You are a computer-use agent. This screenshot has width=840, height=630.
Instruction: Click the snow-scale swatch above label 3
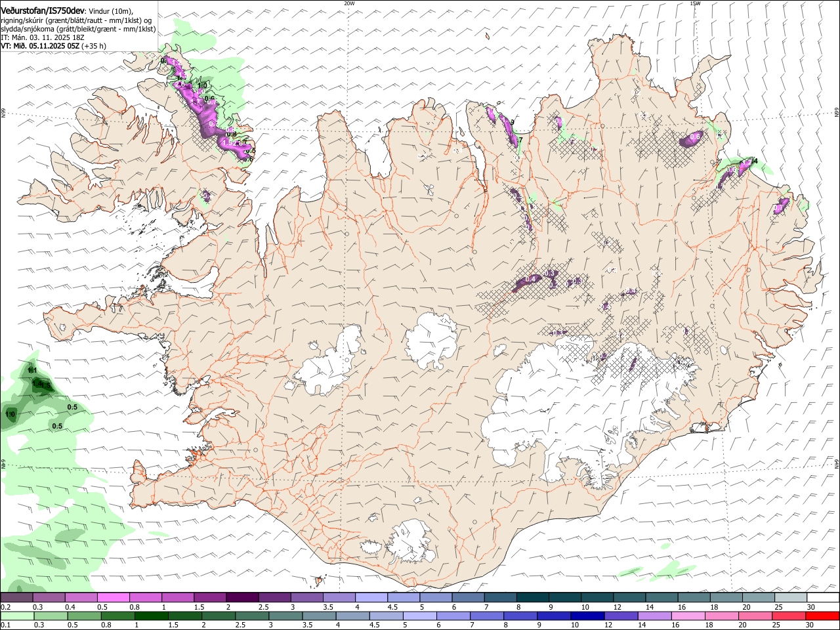click(x=306, y=598)
